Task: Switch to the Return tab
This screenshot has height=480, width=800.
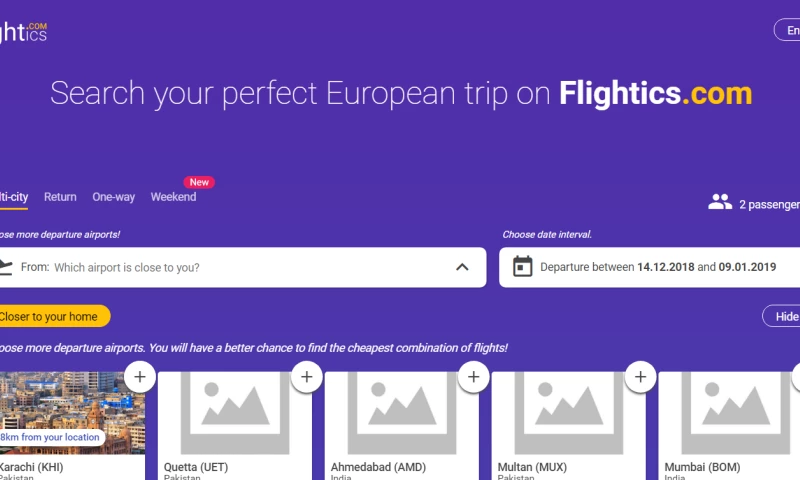Action: (60, 197)
